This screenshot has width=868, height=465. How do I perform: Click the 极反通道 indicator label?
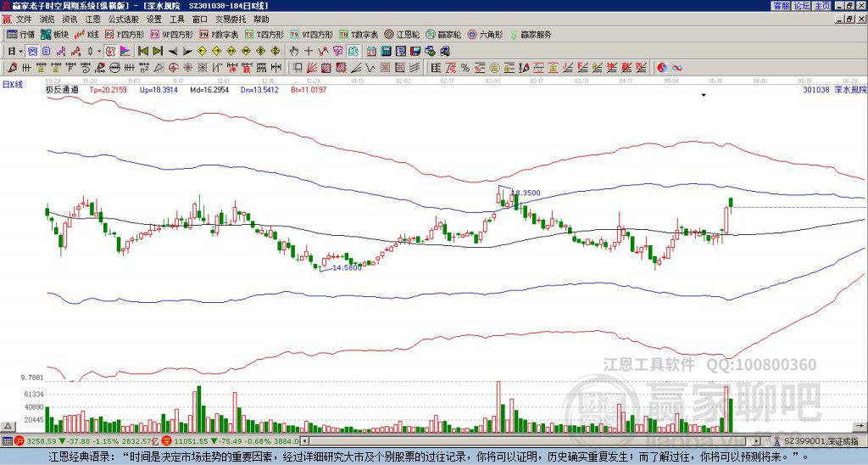(62, 89)
